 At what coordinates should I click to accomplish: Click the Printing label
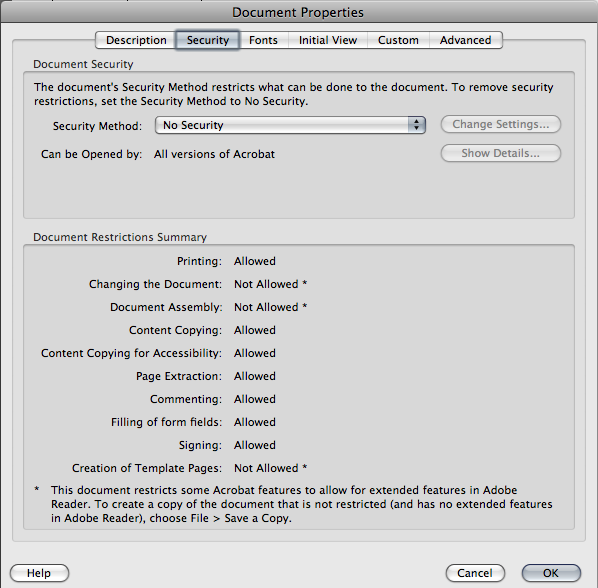pyautogui.click(x=199, y=261)
